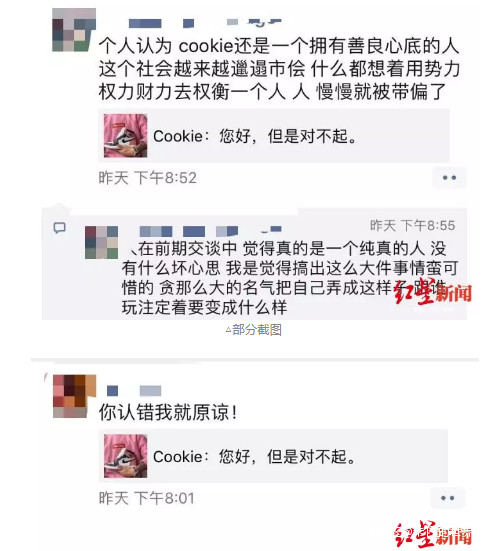Select the post text starting "个人认为 cookie"
This screenshot has width=486, height=551.
279,69
